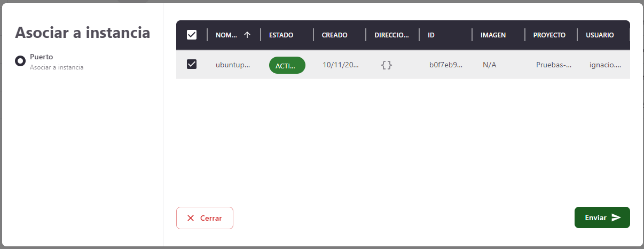Click the Cerrar button to close dialog
644x249 pixels.
pos(205,218)
